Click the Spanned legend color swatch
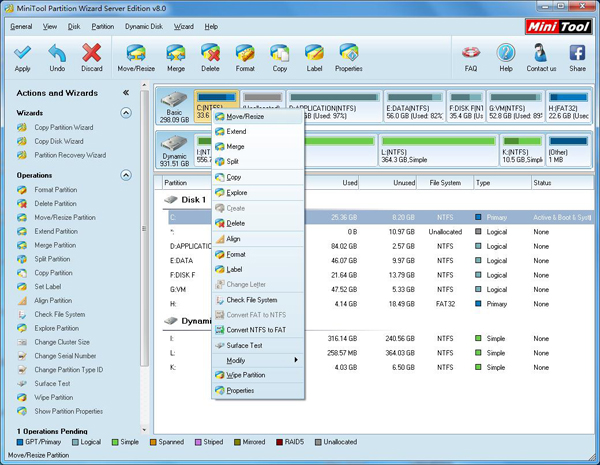 [153, 442]
